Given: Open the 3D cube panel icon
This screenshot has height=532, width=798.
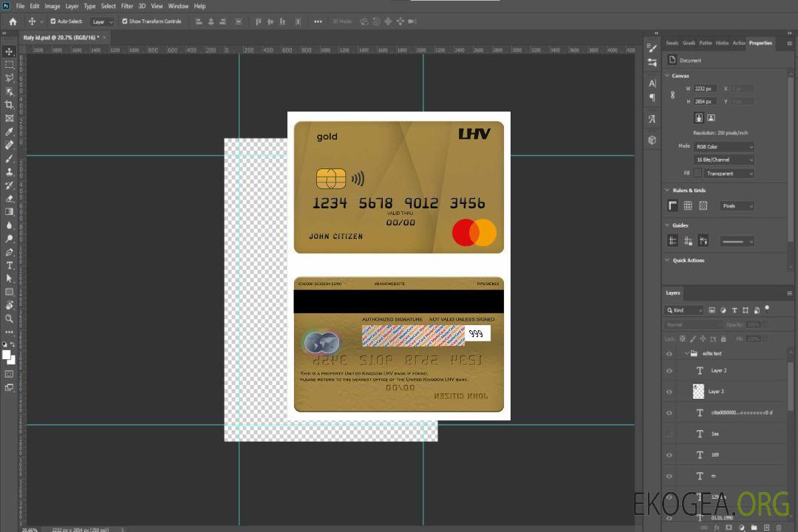Looking at the screenshot, I should [x=652, y=140].
